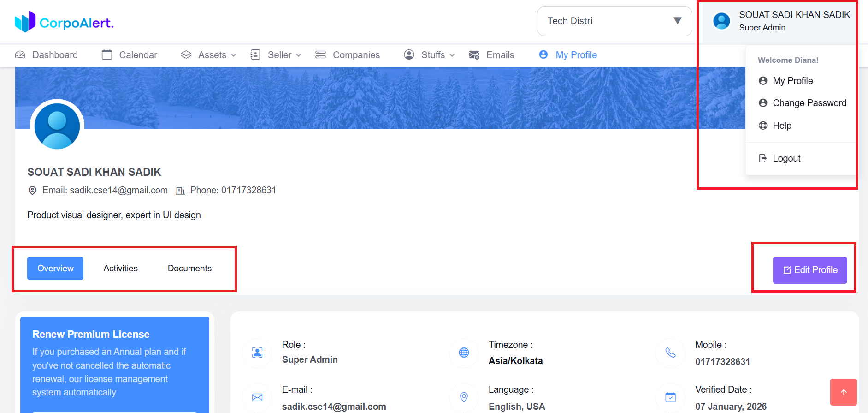This screenshot has height=413, width=868.
Task: Open the Tech Distri company dropdown
Action: [614, 21]
